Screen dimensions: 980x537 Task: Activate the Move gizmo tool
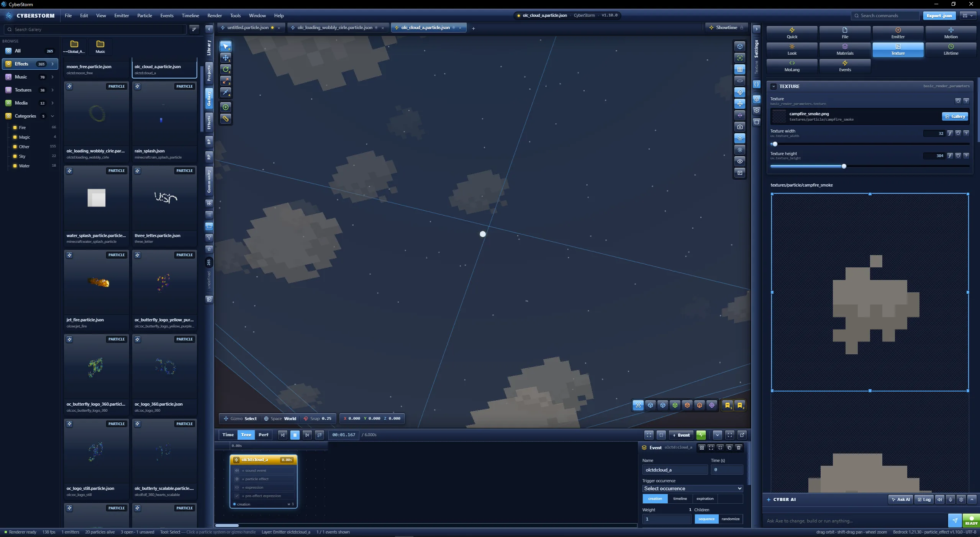[225, 58]
